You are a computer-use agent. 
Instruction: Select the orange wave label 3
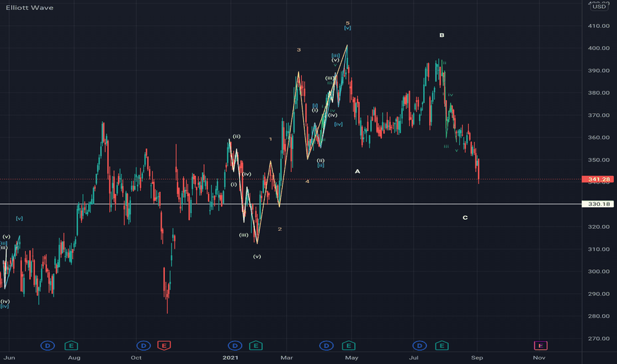[x=299, y=50]
